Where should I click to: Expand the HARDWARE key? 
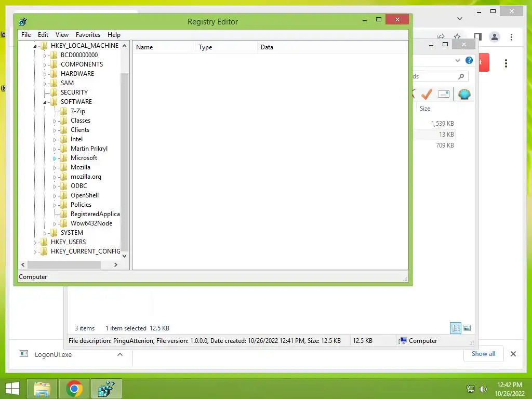[45, 74]
